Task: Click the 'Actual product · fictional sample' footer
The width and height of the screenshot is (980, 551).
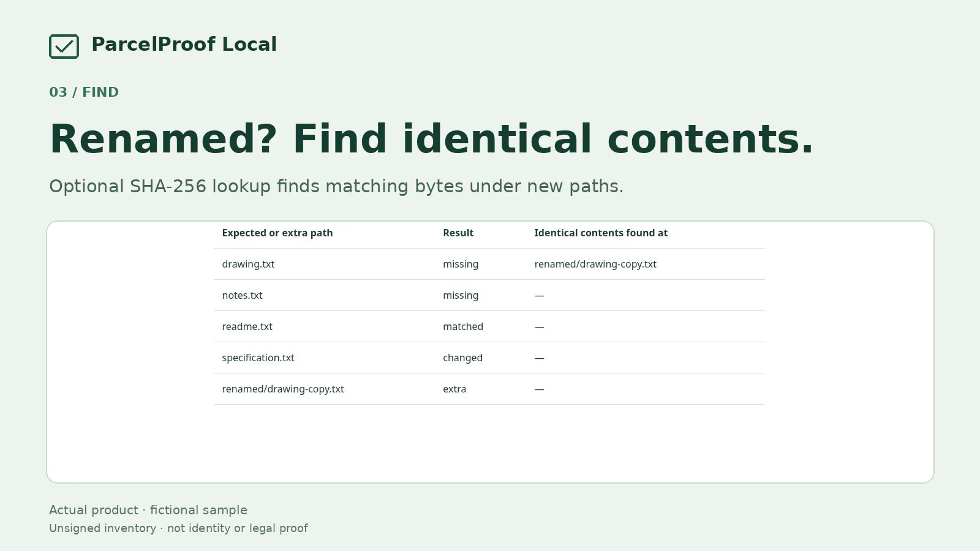Action: coord(148,510)
